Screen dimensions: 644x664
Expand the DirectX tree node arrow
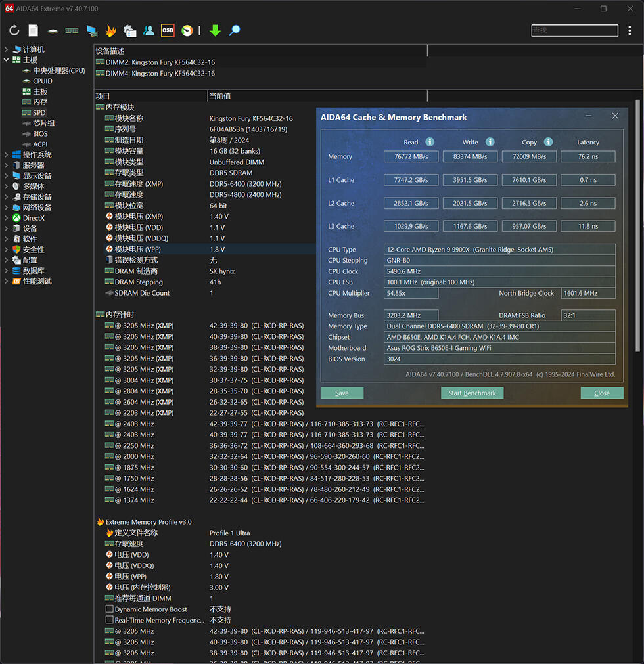[7, 218]
